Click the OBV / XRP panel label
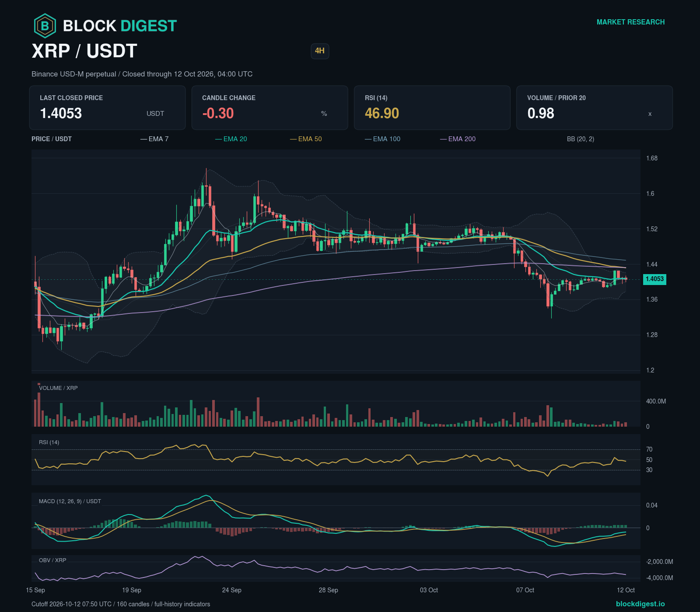The height and width of the screenshot is (612, 700). point(52,560)
